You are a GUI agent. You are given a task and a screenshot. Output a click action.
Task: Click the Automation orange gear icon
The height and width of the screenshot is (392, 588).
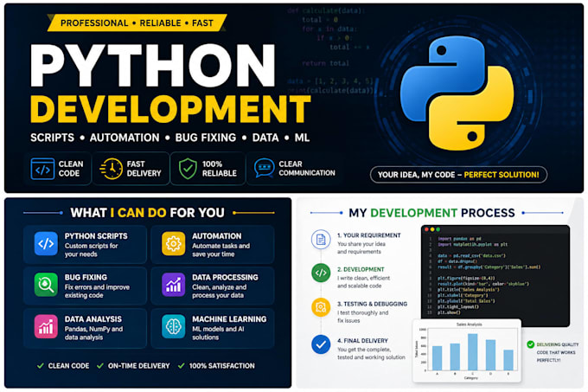(173, 244)
